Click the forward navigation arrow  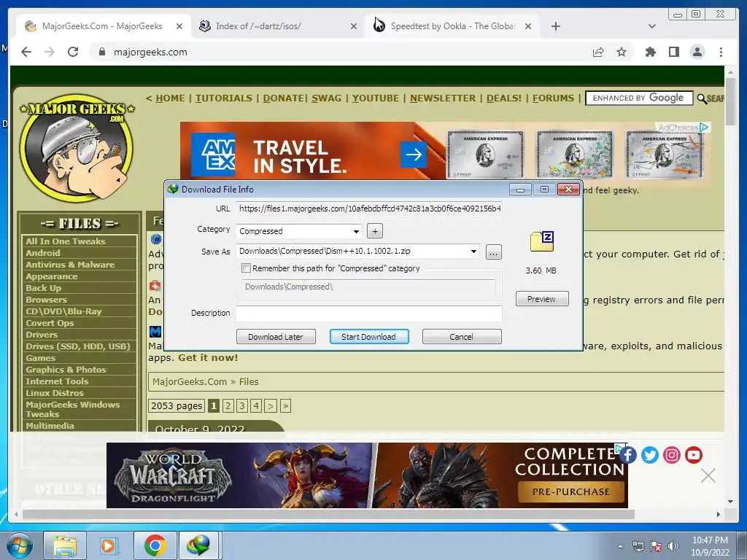50,52
